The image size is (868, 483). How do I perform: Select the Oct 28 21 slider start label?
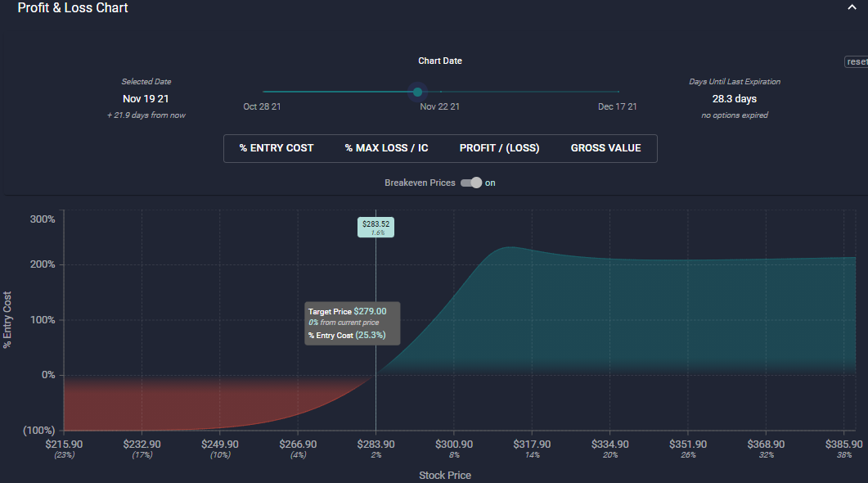(262, 107)
